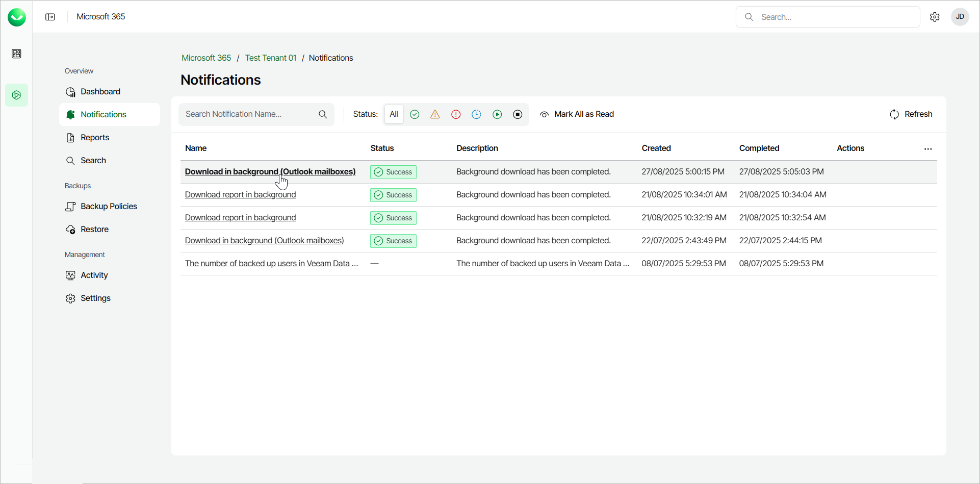Image resolution: width=980 pixels, height=484 pixels.
Task: Click the created time 22/07/2025 2:43:49 PM
Action: [684, 241]
